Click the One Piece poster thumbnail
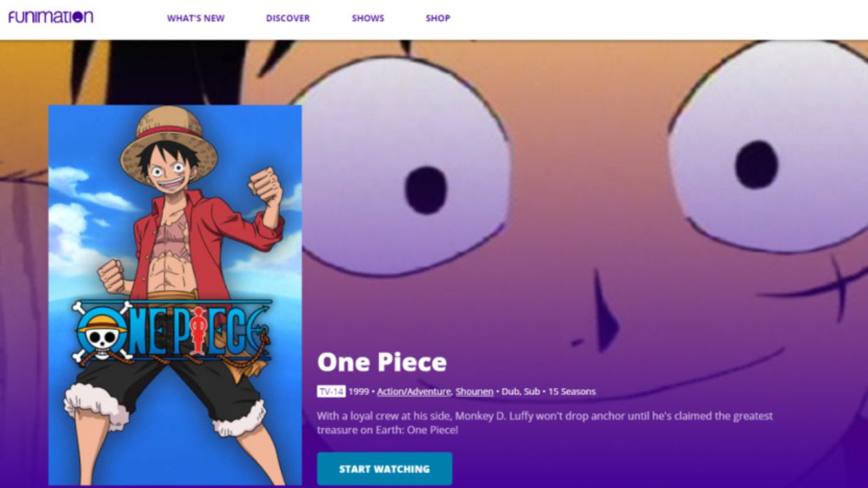Image resolution: width=868 pixels, height=488 pixels. click(x=175, y=295)
